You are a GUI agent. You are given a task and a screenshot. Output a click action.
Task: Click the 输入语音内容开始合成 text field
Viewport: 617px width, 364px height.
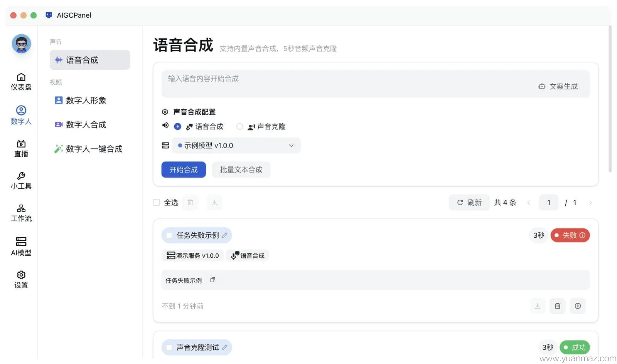click(376, 84)
